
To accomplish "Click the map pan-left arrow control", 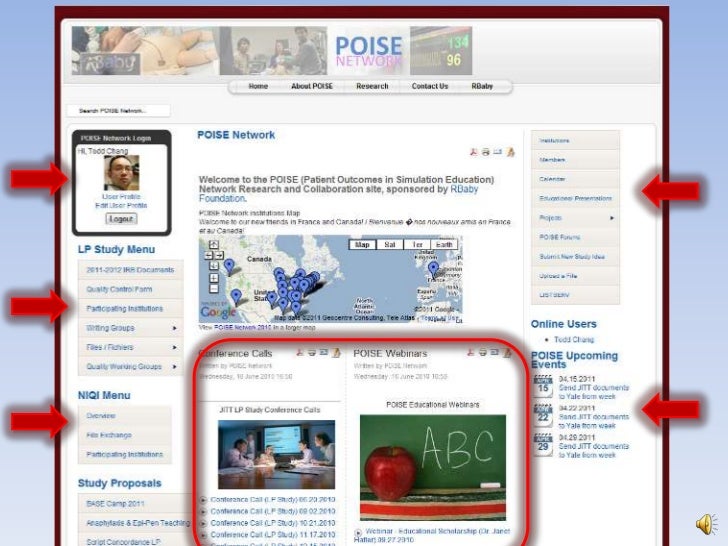I will 208,255.
